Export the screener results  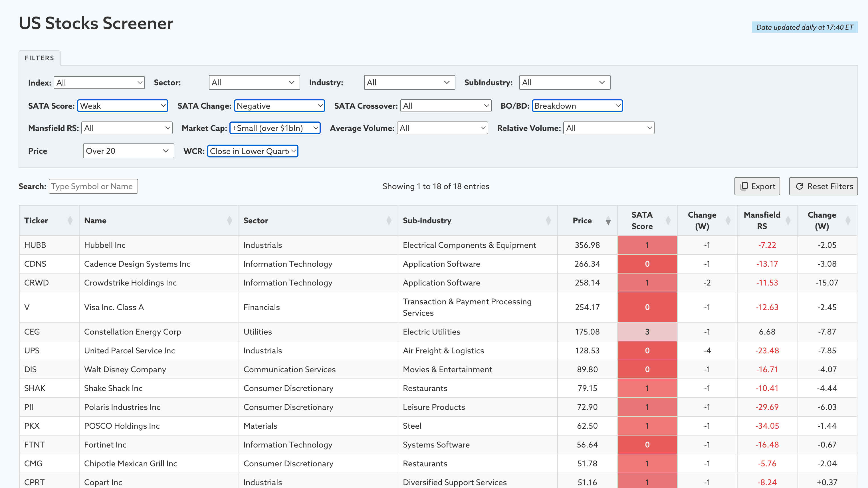pyautogui.click(x=757, y=186)
